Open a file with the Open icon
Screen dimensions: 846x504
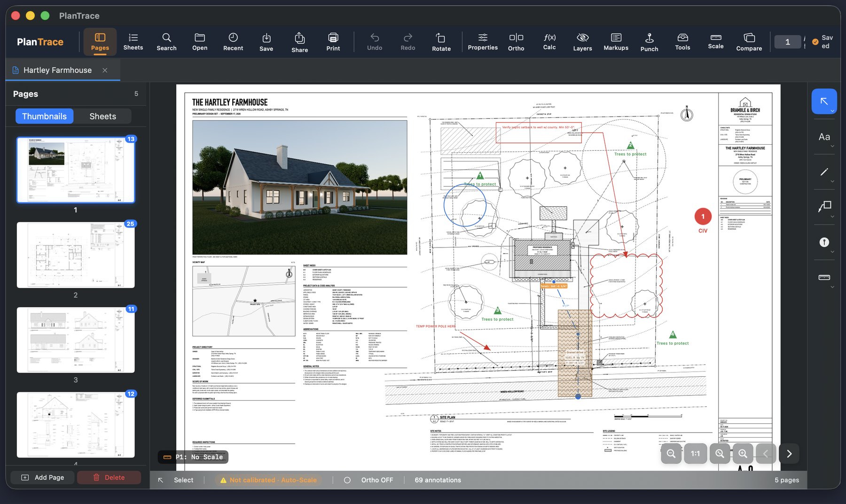pos(200,42)
